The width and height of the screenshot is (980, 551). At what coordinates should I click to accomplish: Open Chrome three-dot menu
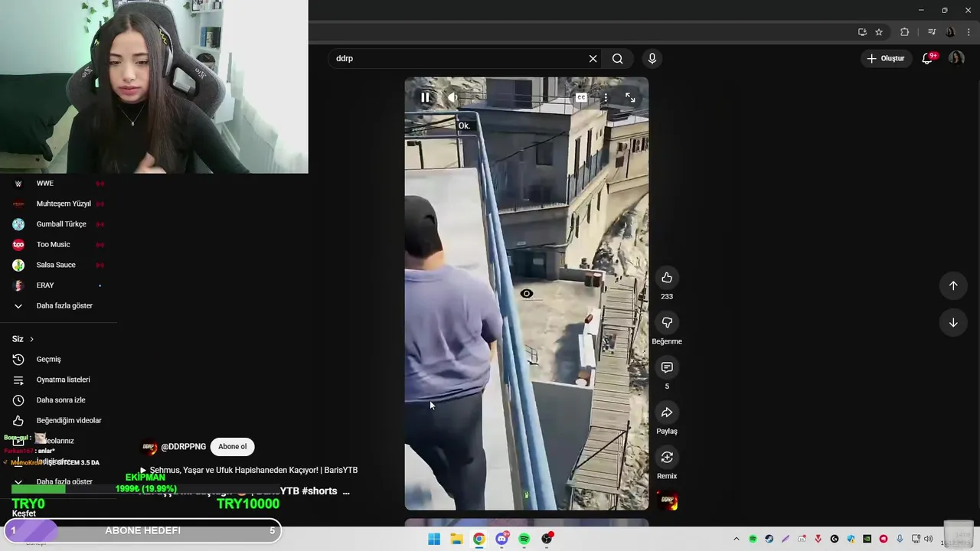pos(967,32)
